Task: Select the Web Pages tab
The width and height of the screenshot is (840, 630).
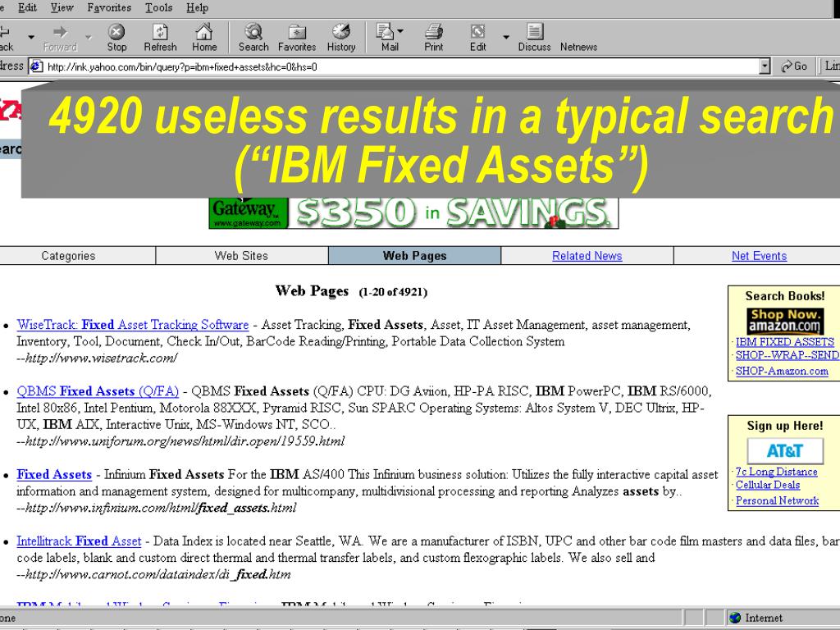Action: (x=414, y=256)
